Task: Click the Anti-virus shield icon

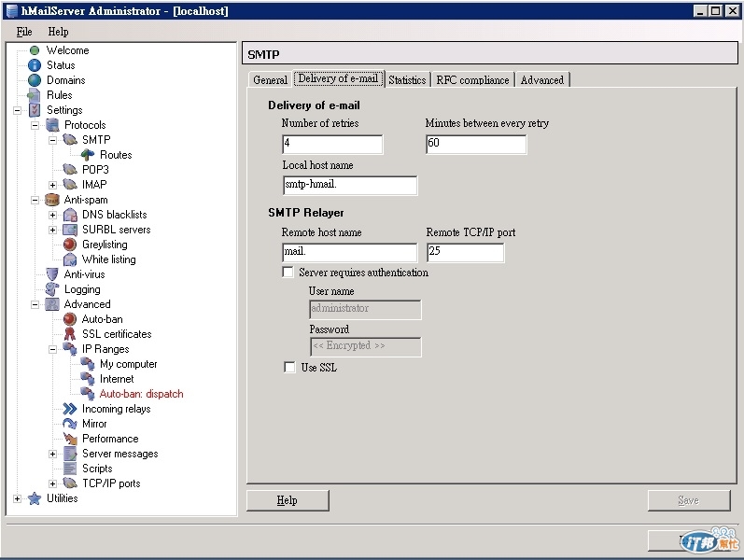Action: tap(52, 274)
